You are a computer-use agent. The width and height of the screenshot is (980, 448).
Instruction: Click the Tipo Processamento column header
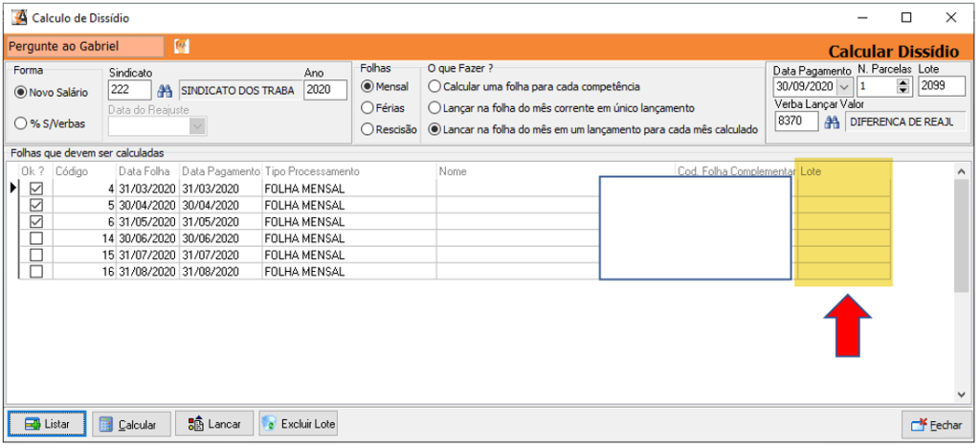[x=349, y=170]
